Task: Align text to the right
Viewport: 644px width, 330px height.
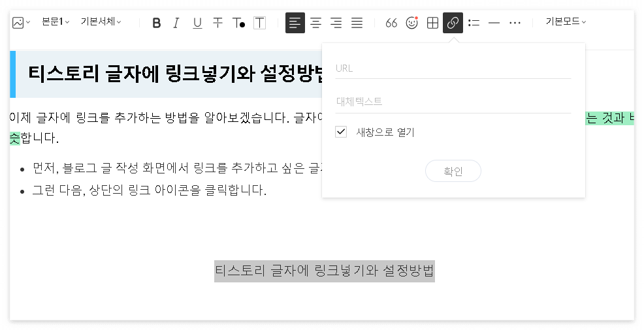Action: (336, 23)
